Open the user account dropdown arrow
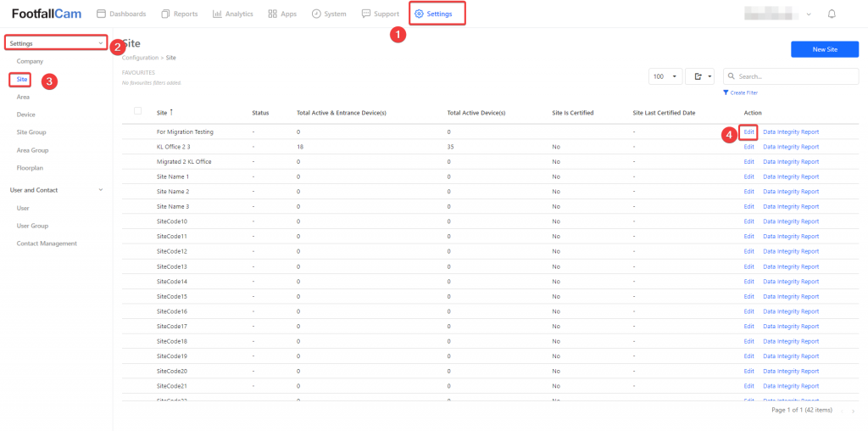868x431 pixels. click(x=809, y=14)
